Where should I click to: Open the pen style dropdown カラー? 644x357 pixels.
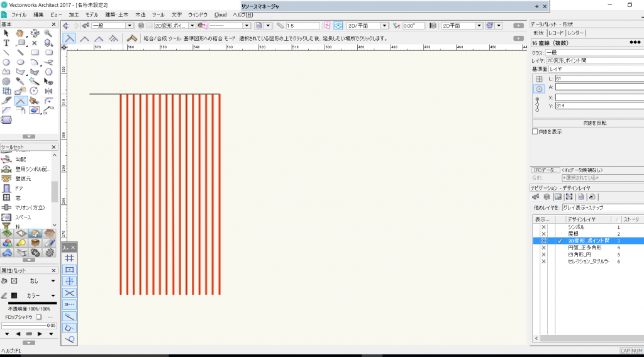coord(42,295)
